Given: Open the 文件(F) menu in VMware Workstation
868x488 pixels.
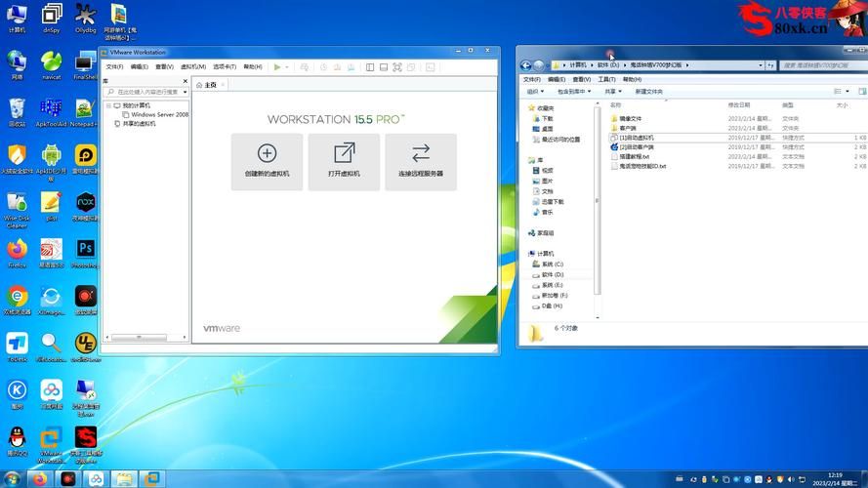Looking at the screenshot, I should tap(114, 67).
